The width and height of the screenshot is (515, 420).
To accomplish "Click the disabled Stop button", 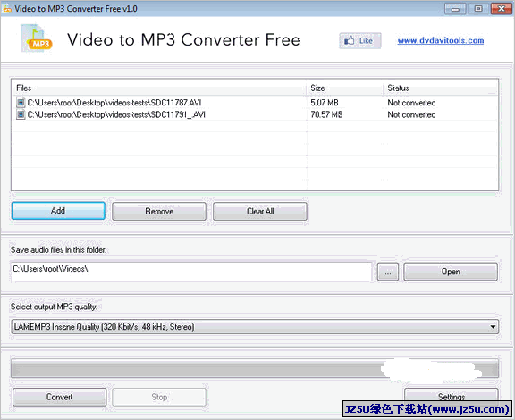I will [159, 397].
